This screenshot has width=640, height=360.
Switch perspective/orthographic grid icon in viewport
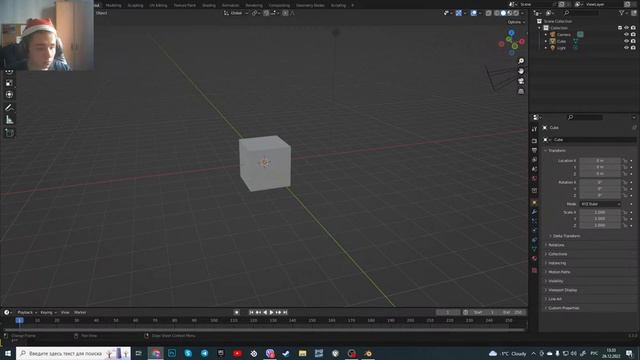tap(521, 91)
